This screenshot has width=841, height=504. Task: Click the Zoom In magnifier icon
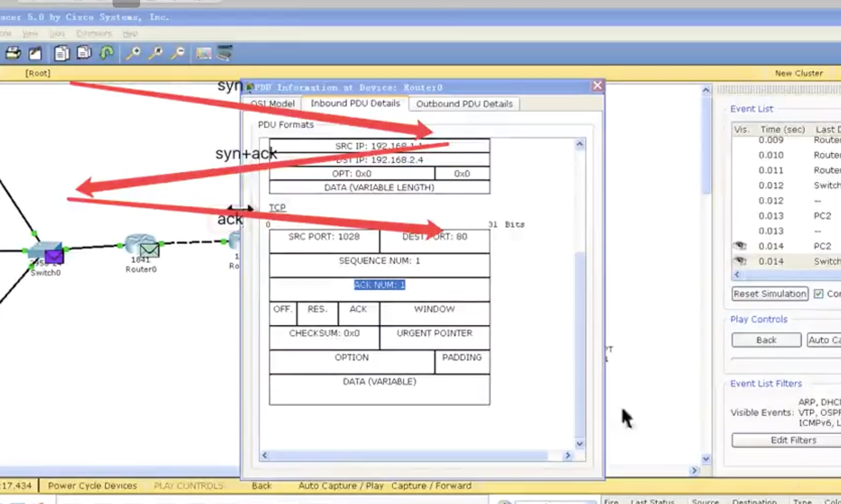click(133, 53)
